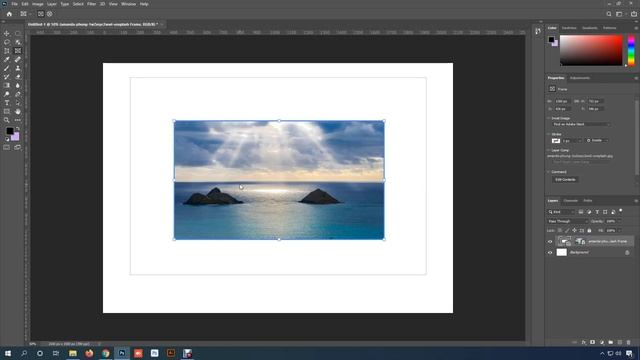This screenshot has height=360, width=640.
Task: Open Inset Image 'Find on Adobe Stock' dropdown
Action: [x=582, y=124]
